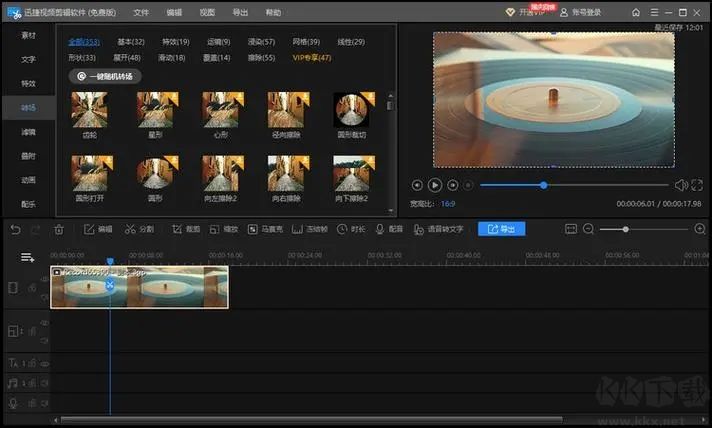Viewport: 712px width, 428px height.
Task: Mute the preview speaker volume
Action: click(x=680, y=185)
